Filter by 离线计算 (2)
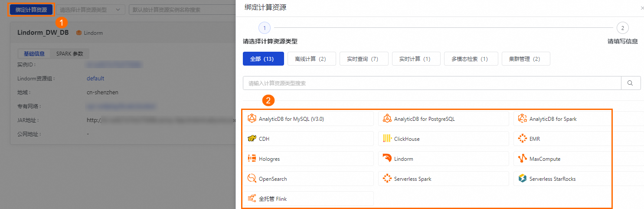 pyautogui.click(x=312, y=59)
